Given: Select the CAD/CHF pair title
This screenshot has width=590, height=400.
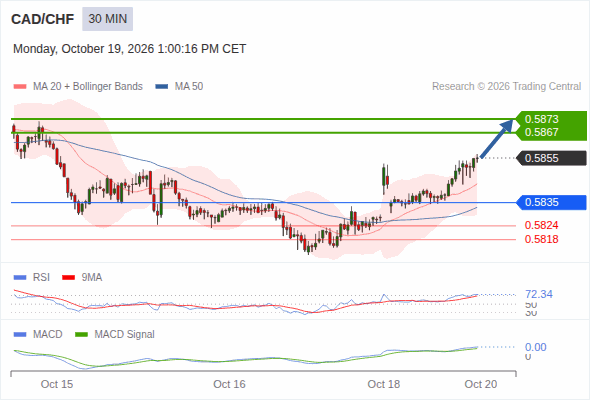Looking at the screenshot, I should tap(43, 19).
